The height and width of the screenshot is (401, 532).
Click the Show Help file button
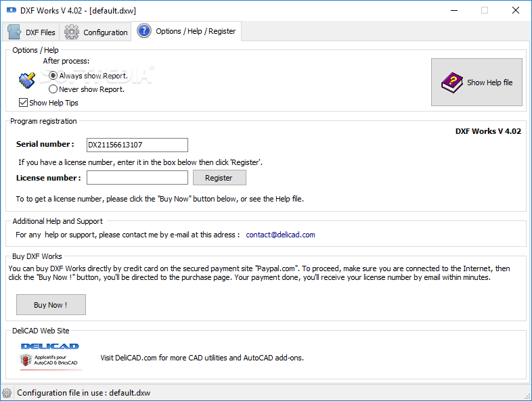476,82
